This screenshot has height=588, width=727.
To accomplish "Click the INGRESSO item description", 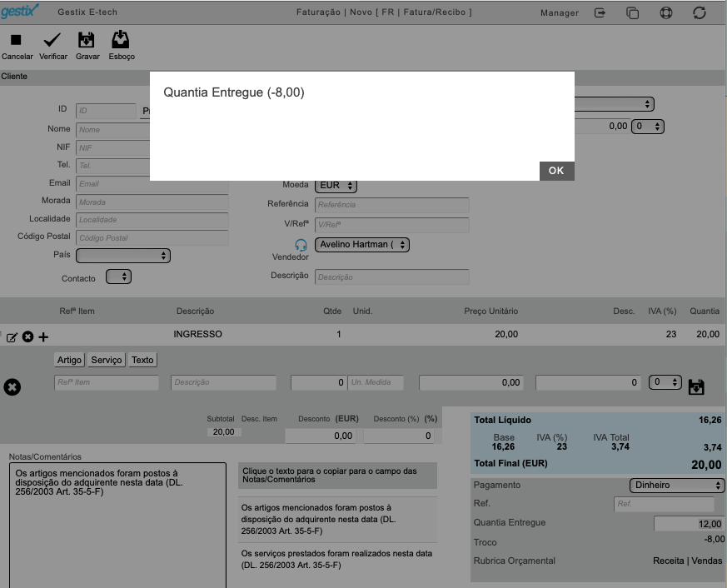I will pos(197,334).
